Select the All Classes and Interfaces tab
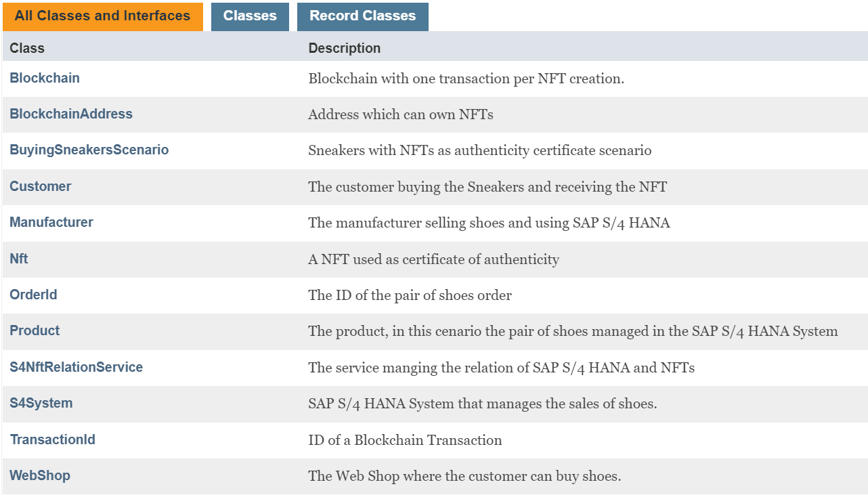The image size is (868, 495). click(x=103, y=16)
